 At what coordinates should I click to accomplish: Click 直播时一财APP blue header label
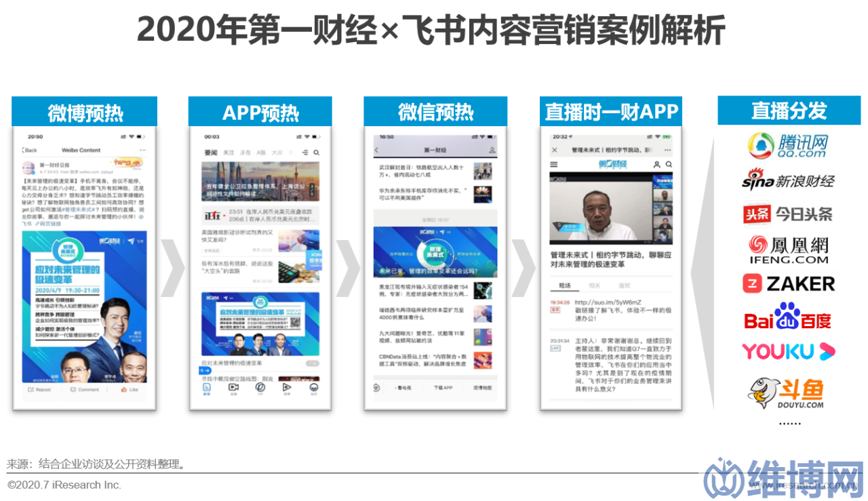[611, 112]
